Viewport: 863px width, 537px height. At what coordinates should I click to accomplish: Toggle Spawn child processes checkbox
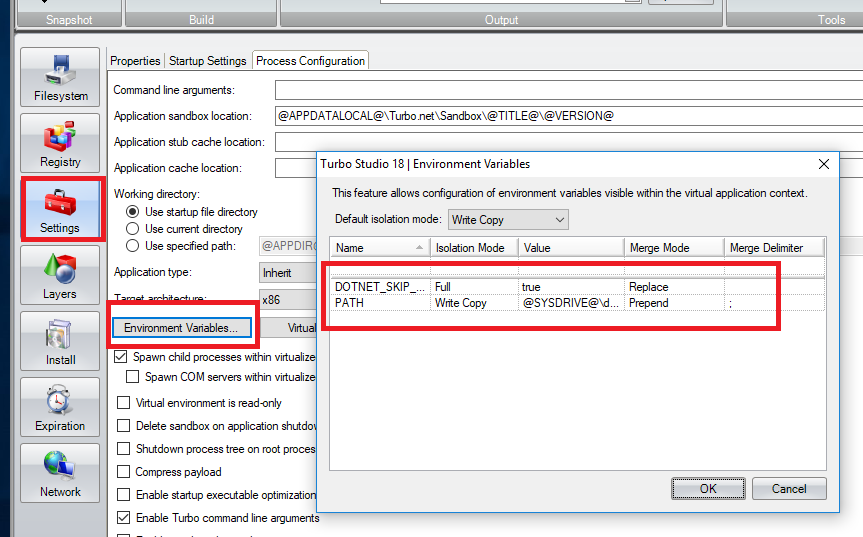(x=121, y=357)
